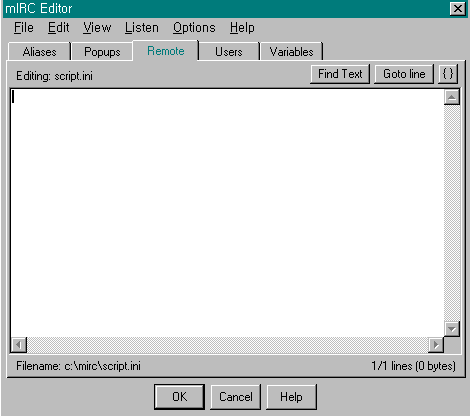Open the Edit menu
The width and height of the screenshot is (470, 416).
[59, 28]
